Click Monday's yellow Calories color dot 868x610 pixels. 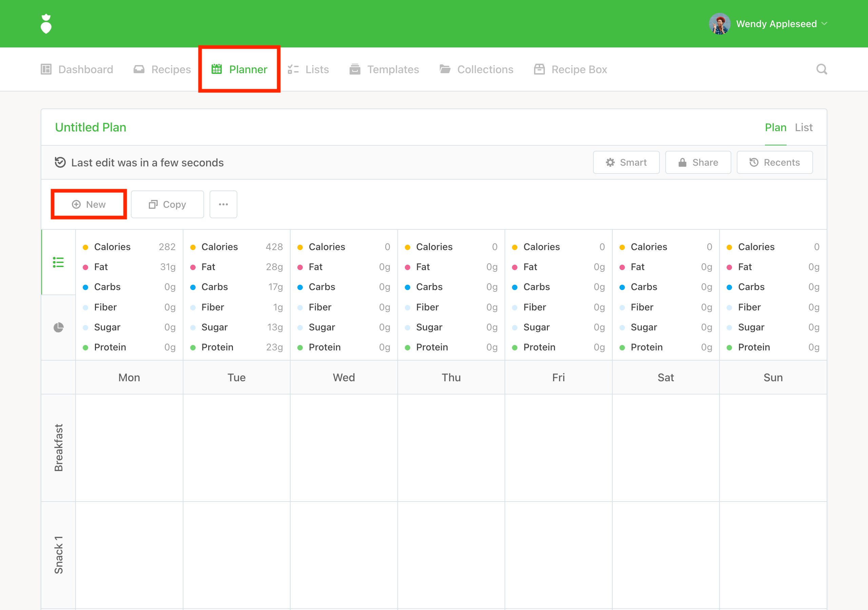click(85, 247)
